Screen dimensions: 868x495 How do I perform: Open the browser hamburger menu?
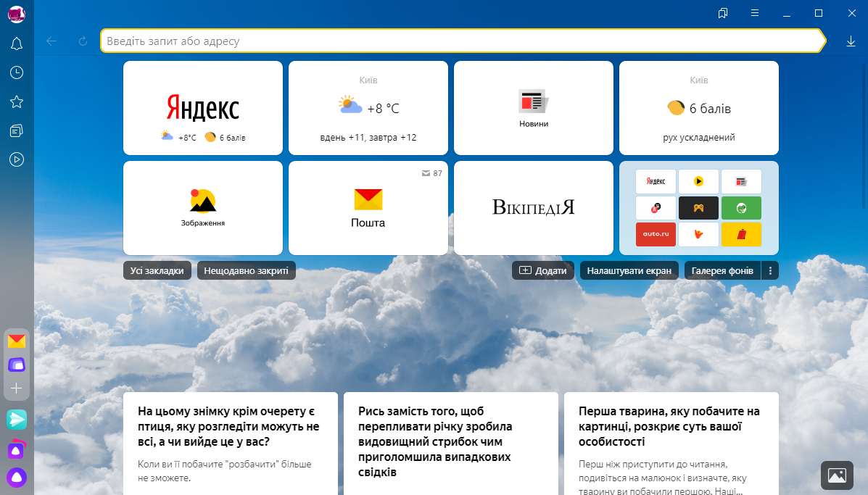point(755,13)
